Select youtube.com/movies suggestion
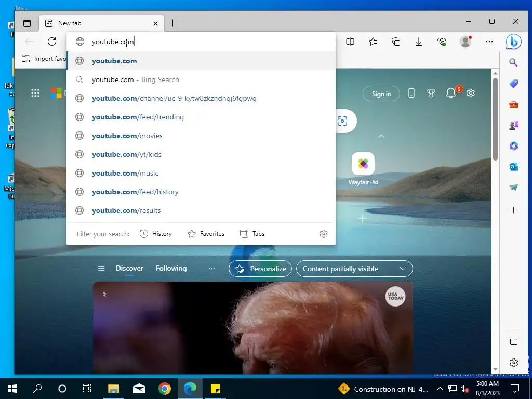 pos(201,136)
